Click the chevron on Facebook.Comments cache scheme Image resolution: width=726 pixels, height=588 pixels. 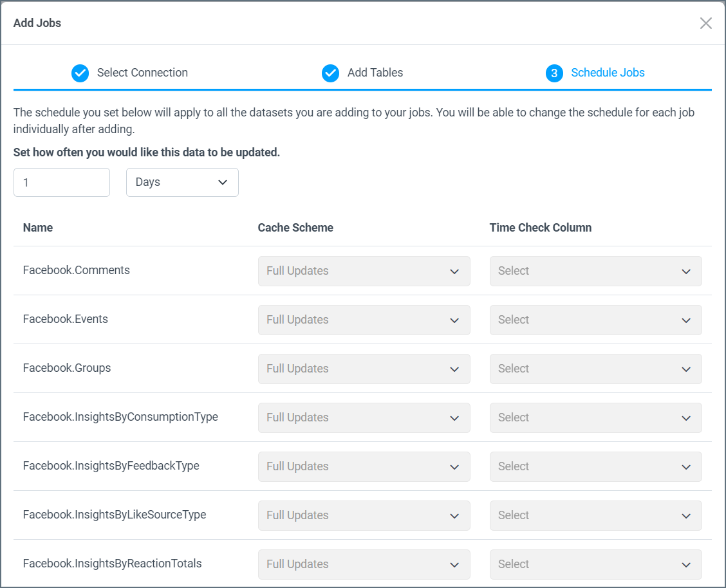[454, 271]
